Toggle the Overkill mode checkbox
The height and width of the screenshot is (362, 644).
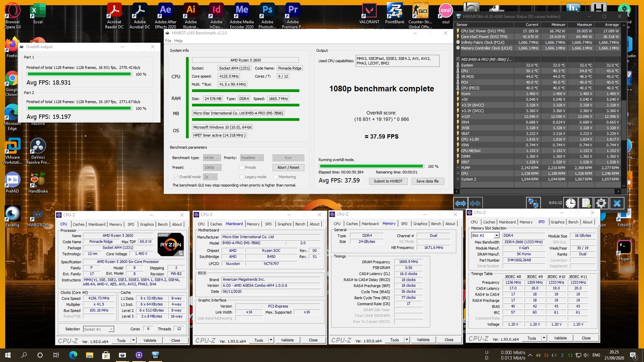pyautogui.click(x=176, y=177)
